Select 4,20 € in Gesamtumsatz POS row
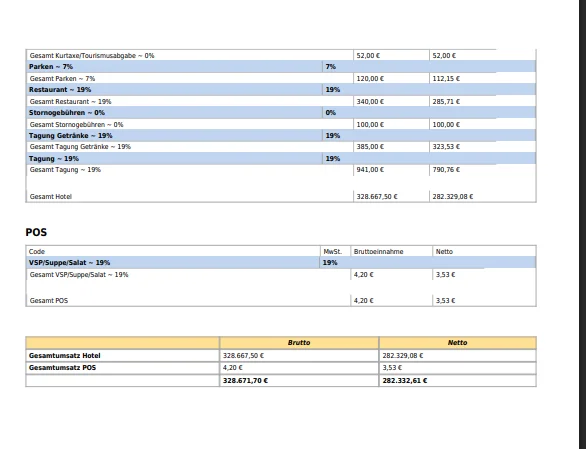 pos(232,367)
